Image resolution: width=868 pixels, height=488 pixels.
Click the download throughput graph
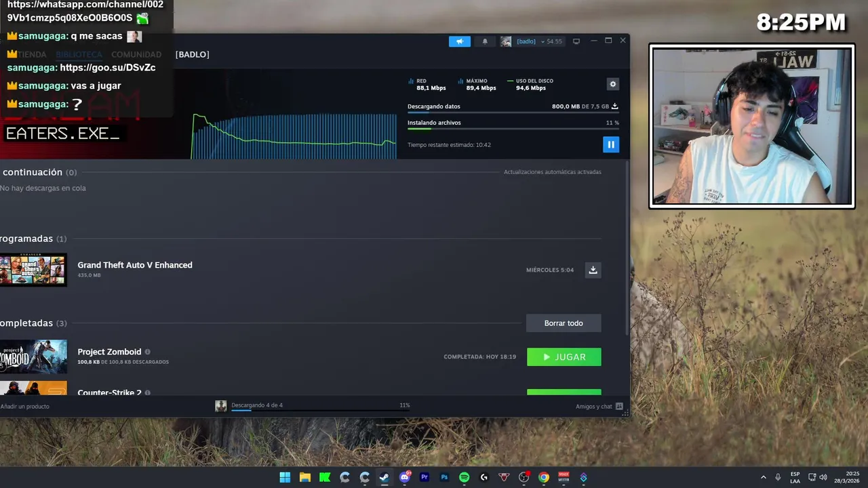pyautogui.click(x=294, y=136)
